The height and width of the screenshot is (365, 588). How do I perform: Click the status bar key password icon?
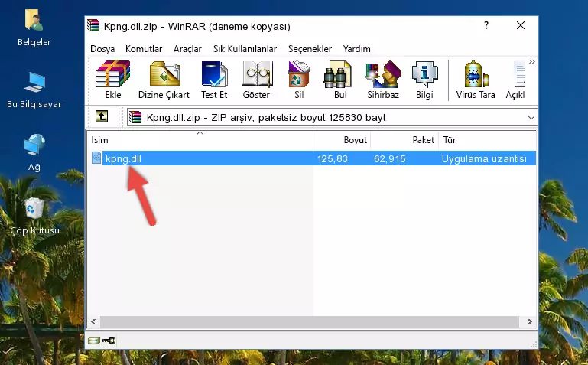(x=109, y=341)
